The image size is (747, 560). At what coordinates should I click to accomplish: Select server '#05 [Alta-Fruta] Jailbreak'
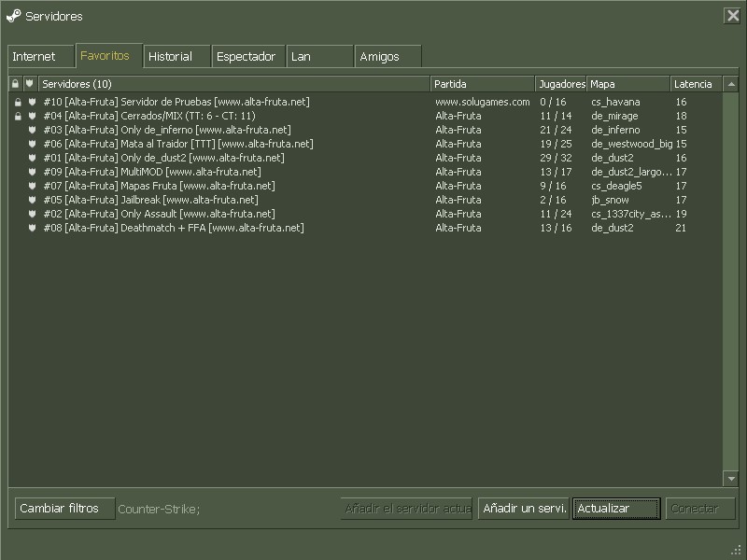tap(365, 200)
